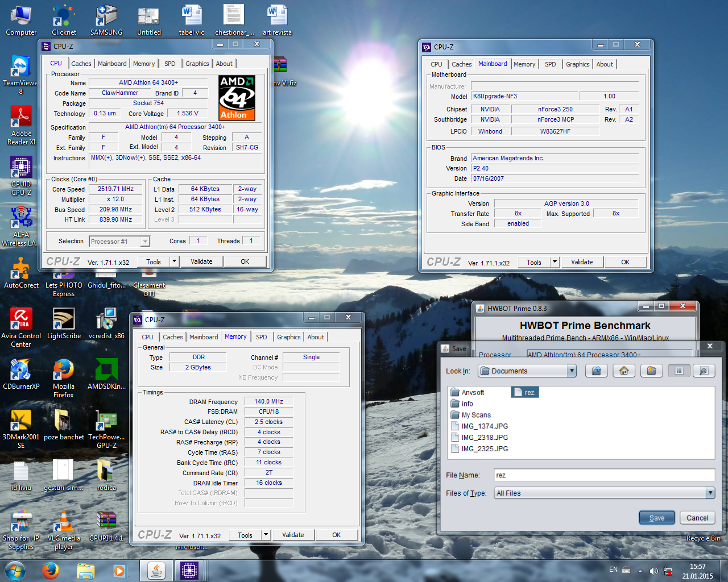
Task: Open the About tab in CPU window
Action: pyautogui.click(x=224, y=64)
